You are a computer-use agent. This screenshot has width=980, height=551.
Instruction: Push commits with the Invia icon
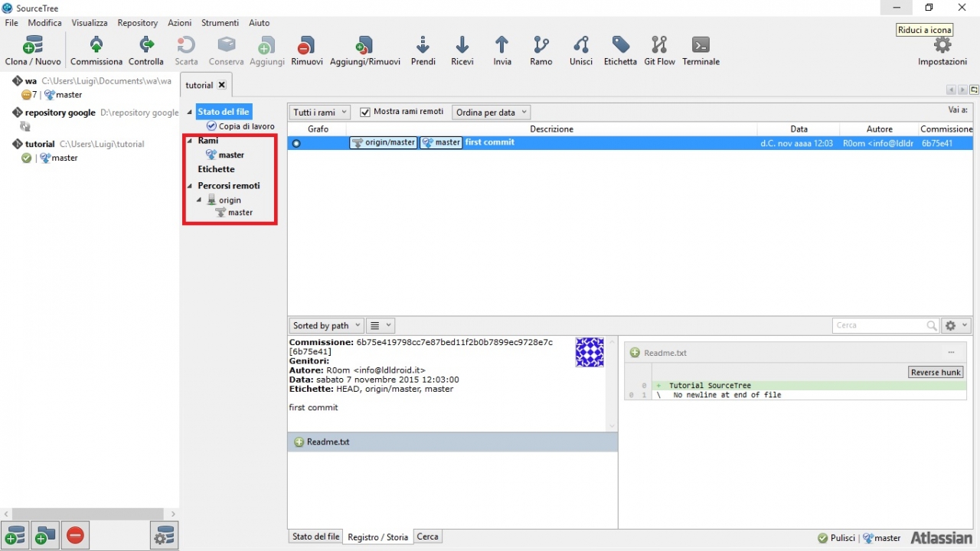tap(502, 45)
